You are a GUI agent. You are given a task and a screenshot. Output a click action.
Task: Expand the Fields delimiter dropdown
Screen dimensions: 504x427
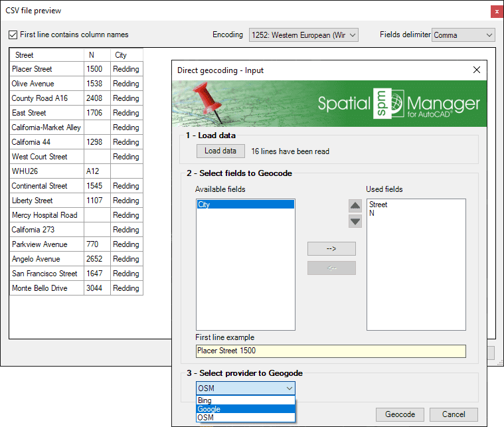pos(463,35)
